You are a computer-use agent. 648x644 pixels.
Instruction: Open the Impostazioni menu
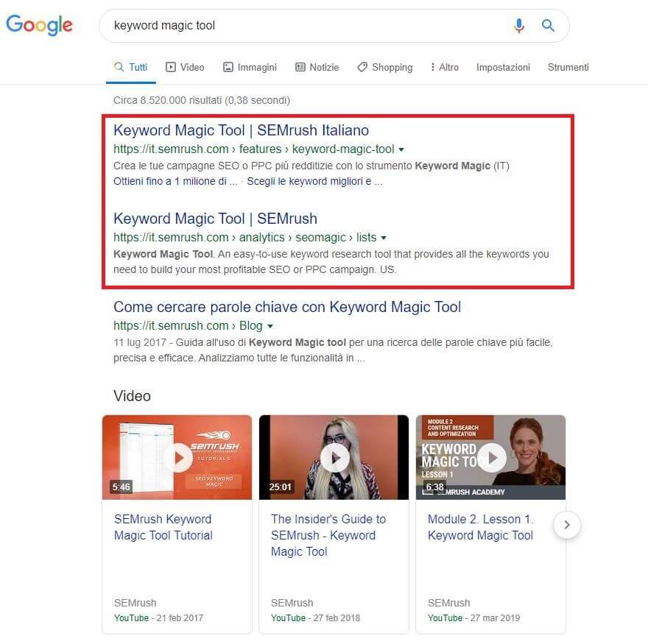point(503,67)
